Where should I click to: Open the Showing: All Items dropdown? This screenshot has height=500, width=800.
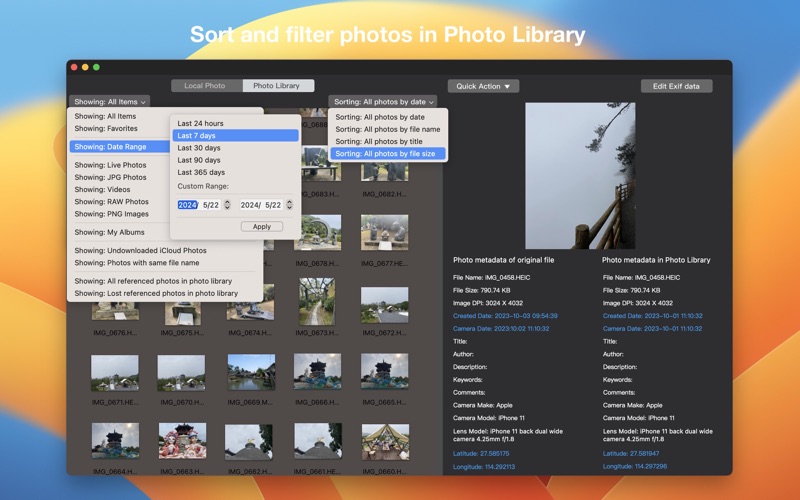[x=110, y=102]
